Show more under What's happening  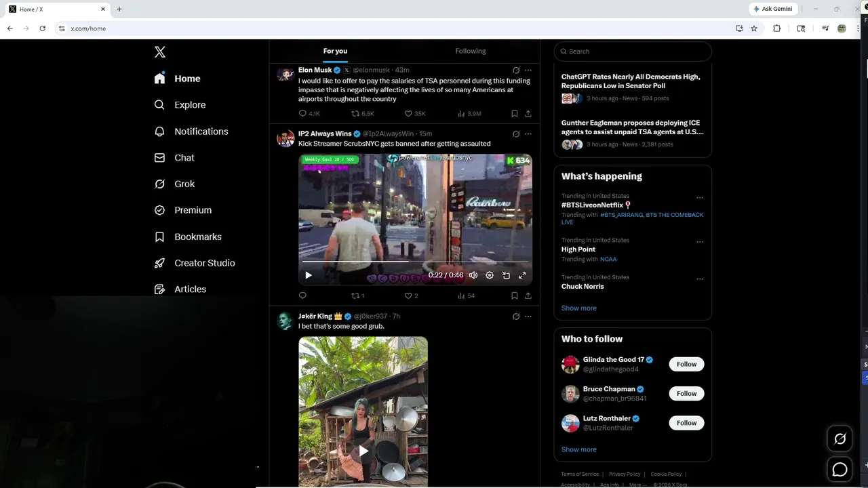click(579, 308)
